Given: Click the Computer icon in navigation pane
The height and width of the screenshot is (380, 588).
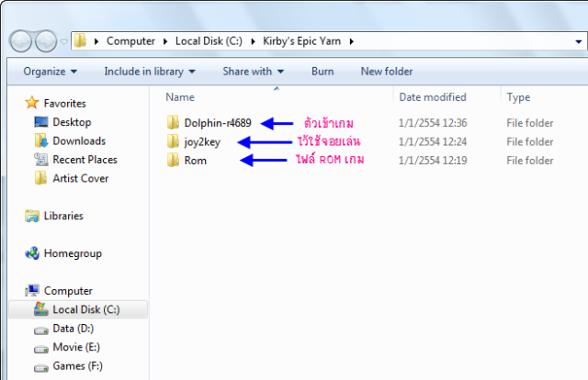Looking at the screenshot, I should tap(32, 290).
